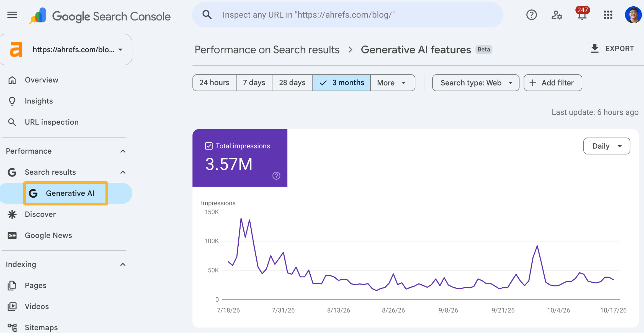Click the Inspect any URL input field

pos(347,15)
